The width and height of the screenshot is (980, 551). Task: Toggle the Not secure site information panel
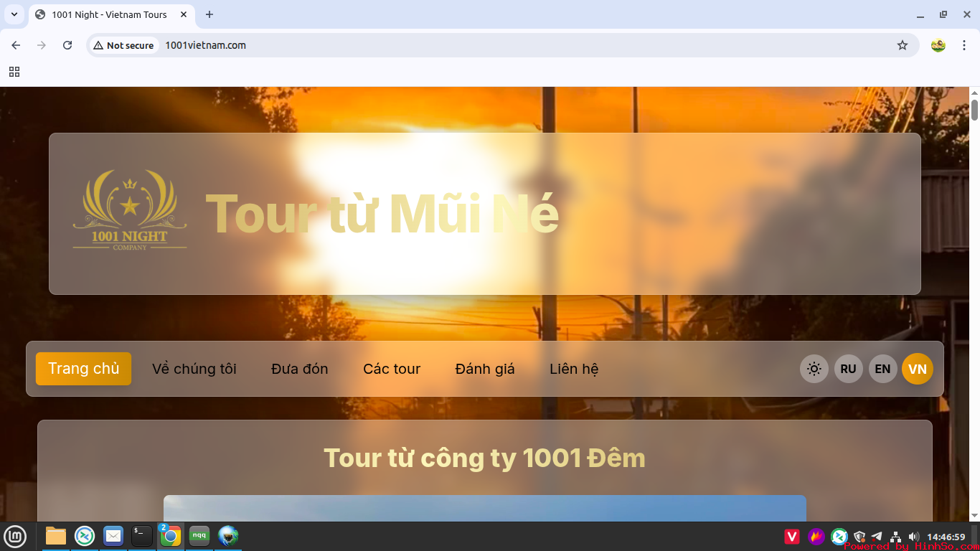click(x=123, y=44)
